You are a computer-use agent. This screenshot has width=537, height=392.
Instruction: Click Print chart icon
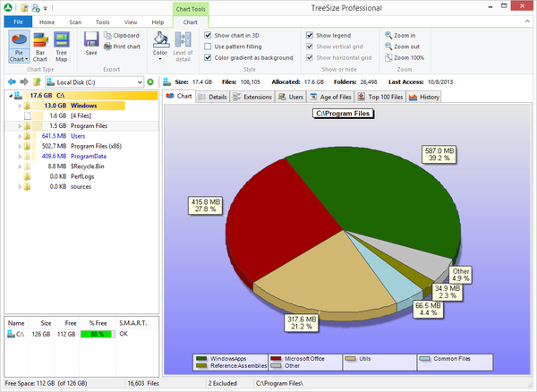(x=107, y=47)
